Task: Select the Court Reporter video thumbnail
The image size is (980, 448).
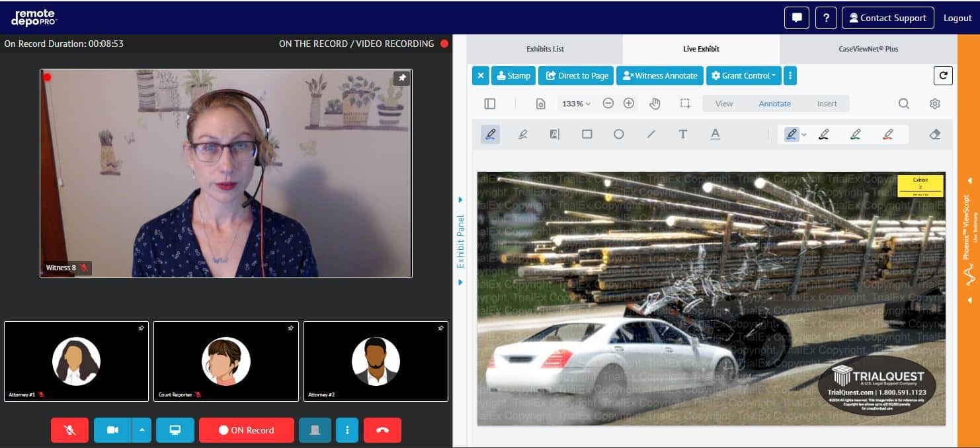Action: point(226,361)
